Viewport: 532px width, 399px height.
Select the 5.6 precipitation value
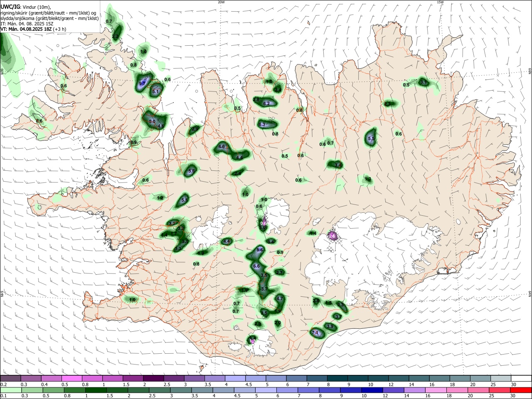coord(192,171)
